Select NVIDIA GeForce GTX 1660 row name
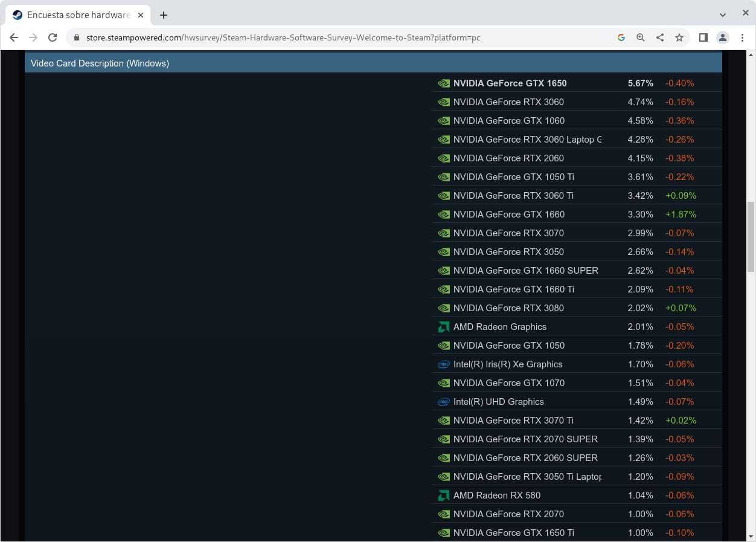 509,215
